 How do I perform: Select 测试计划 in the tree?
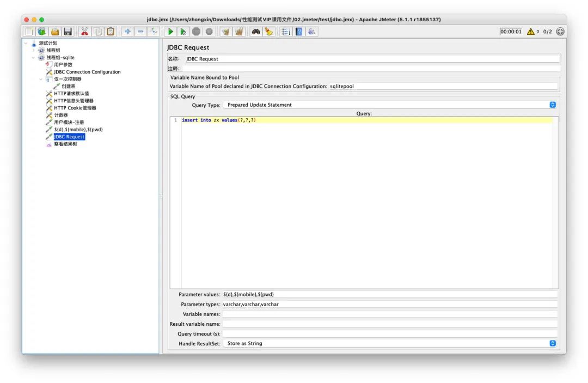pos(48,43)
